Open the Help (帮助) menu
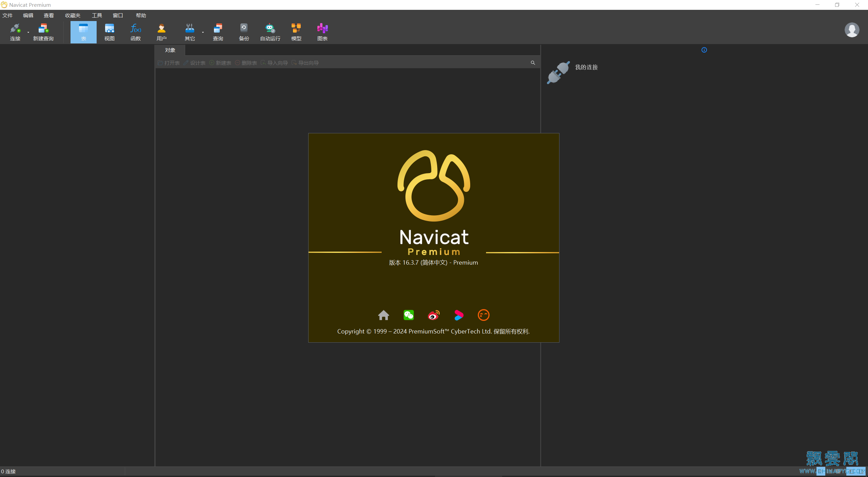868x477 pixels. pyautogui.click(x=141, y=16)
